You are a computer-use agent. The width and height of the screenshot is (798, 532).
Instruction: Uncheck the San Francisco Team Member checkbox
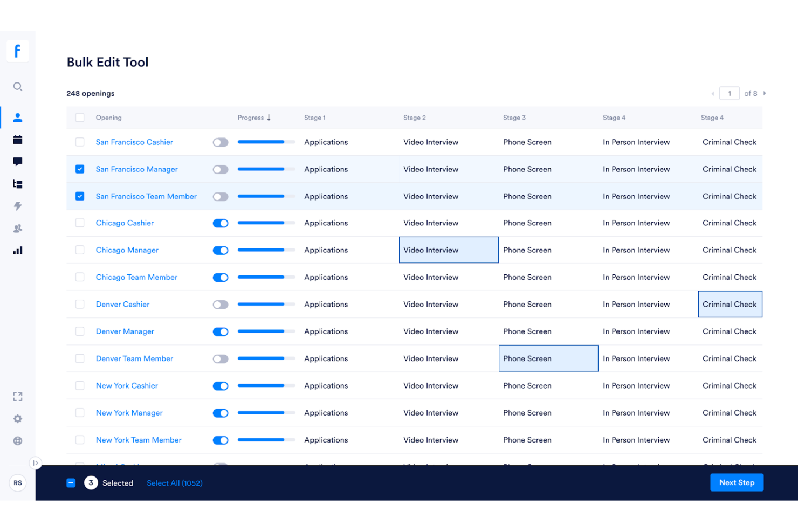(80, 196)
